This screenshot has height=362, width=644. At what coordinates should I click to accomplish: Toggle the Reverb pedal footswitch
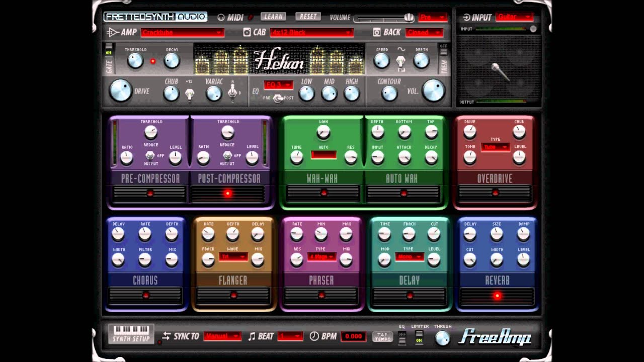497,296
